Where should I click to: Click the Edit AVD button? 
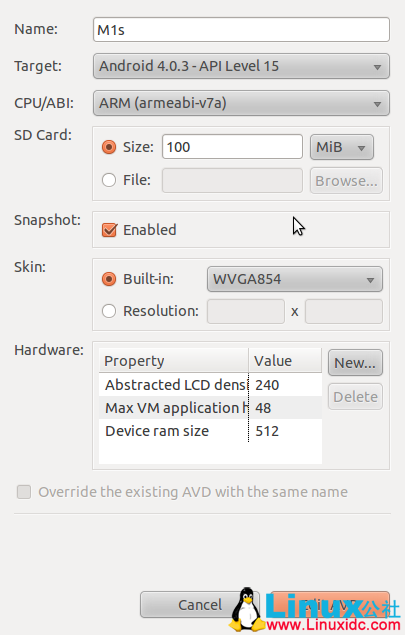point(330,605)
